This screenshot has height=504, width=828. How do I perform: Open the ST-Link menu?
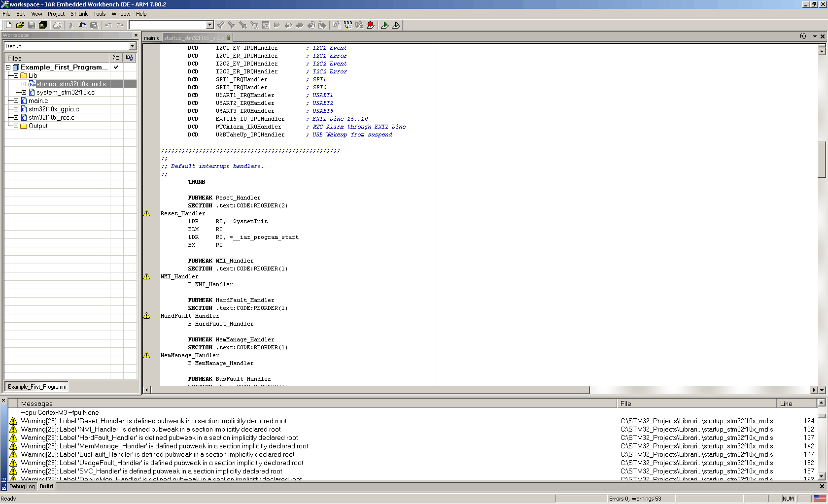pos(79,14)
